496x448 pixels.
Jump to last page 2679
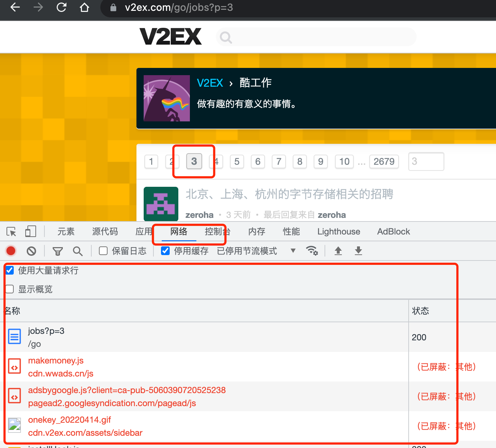384,161
